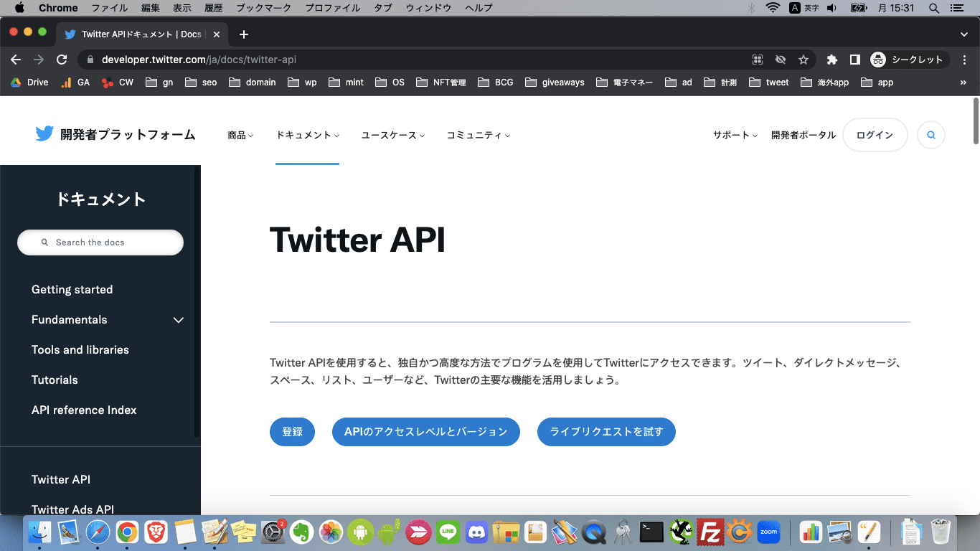
Task: Open the Chrome extensions puzzle icon
Action: (x=832, y=60)
